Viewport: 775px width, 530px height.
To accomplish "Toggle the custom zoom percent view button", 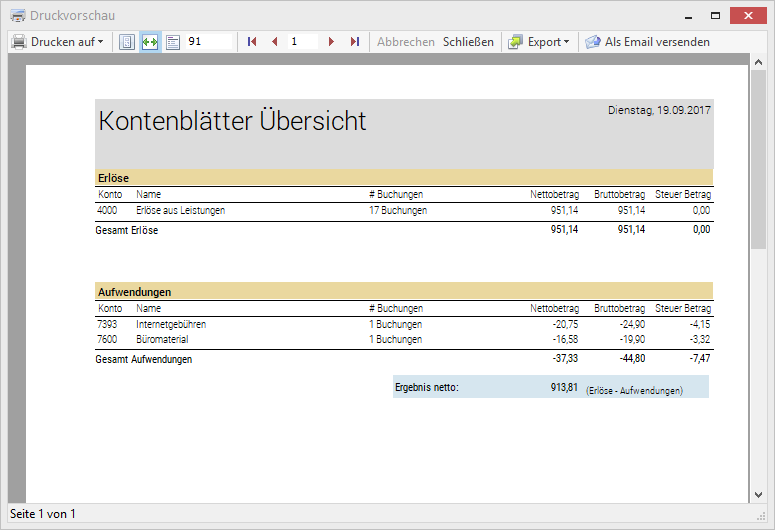I will coord(172,42).
